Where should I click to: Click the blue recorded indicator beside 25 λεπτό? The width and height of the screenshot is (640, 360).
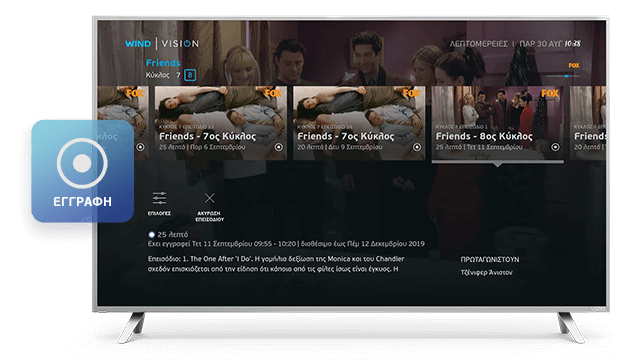(151, 235)
